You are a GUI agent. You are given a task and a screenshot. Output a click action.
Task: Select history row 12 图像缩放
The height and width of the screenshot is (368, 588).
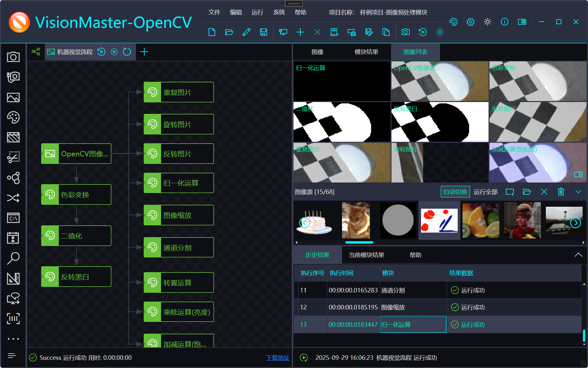pos(437,307)
